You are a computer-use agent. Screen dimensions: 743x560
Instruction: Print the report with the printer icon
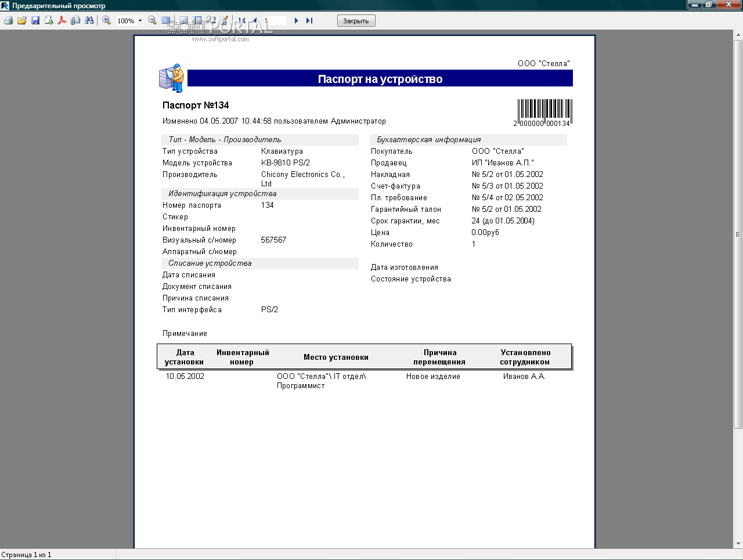click(8, 20)
